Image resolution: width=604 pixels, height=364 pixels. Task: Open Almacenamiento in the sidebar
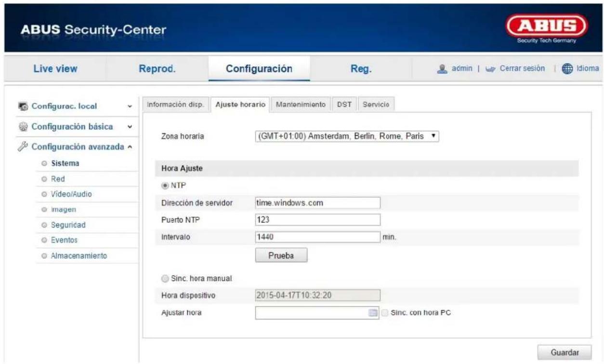coord(79,255)
